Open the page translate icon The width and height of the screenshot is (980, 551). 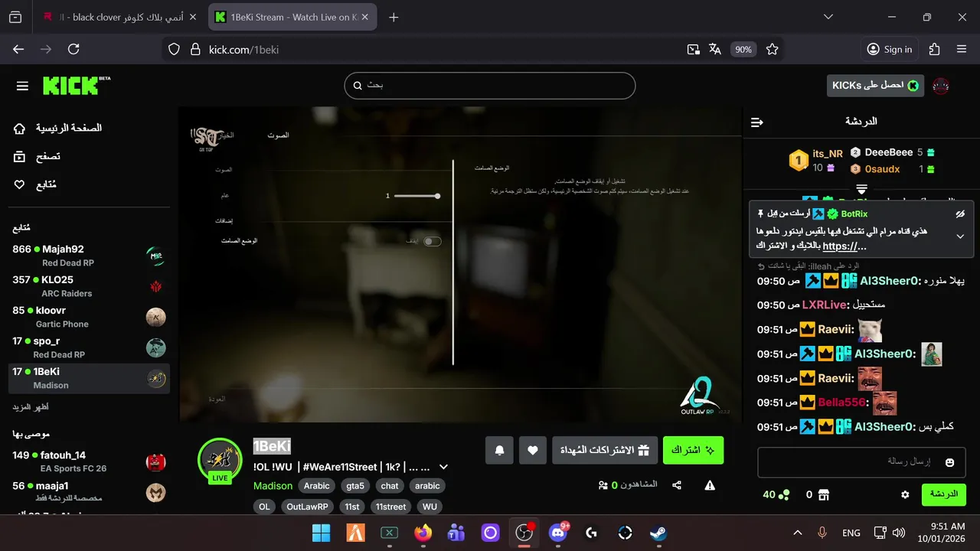point(715,49)
